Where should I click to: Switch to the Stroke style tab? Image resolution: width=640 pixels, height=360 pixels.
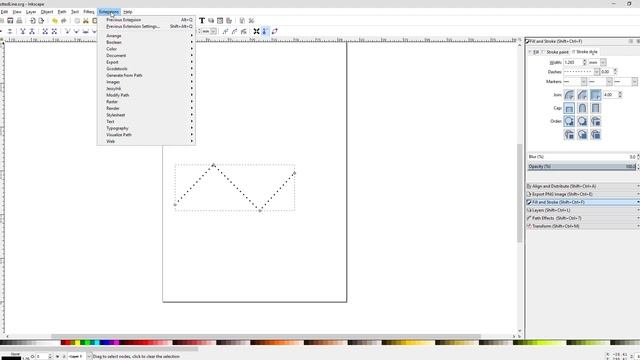point(585,52)
